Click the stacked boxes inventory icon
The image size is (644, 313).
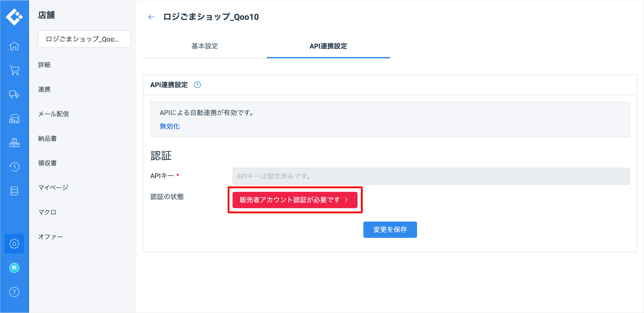click(x=14, y=142)
